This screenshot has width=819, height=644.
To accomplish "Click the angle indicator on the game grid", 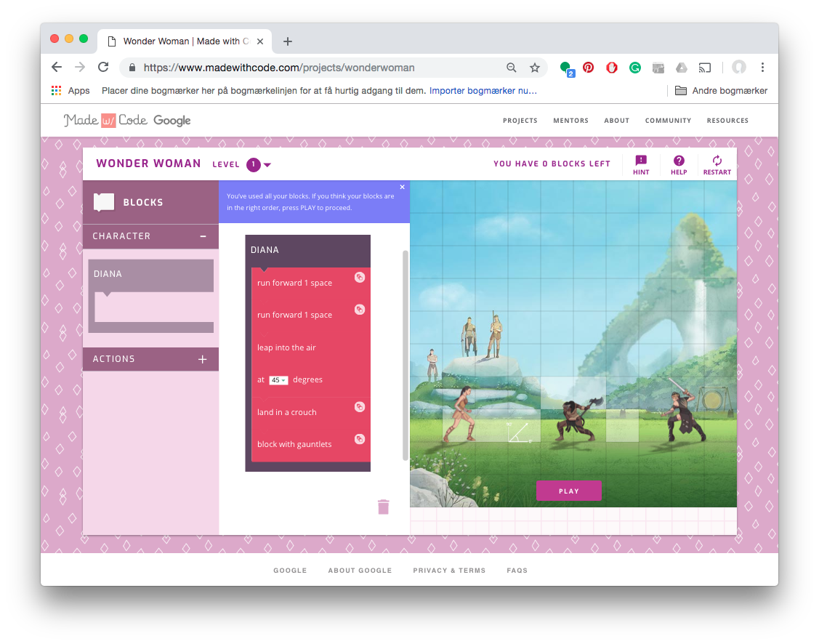I will click(x=519, y=432).
